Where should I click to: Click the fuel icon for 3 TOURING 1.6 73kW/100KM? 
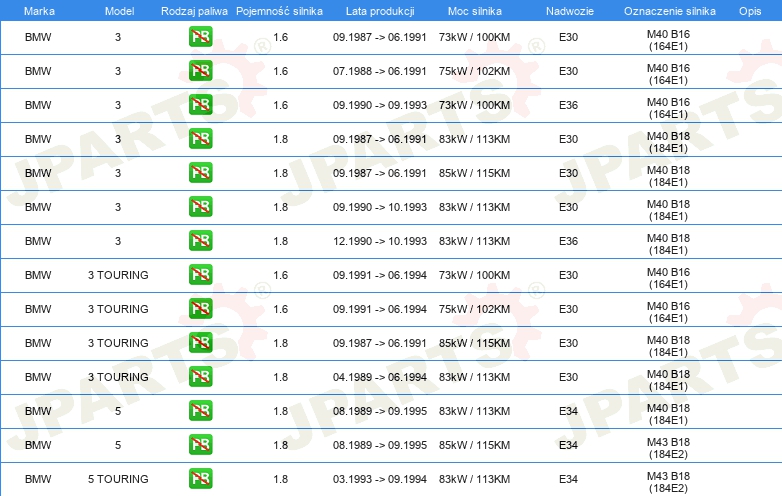point(200,275)
